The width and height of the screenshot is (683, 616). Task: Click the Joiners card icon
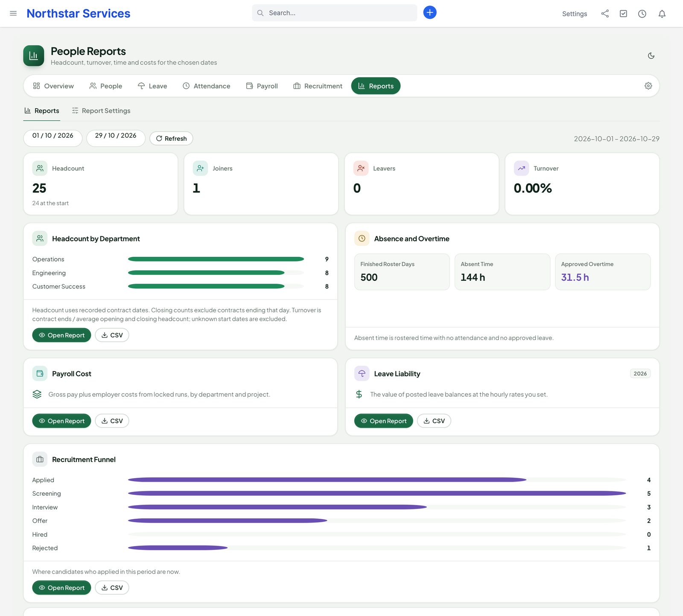pyautogui.click(x=200, y=168)
